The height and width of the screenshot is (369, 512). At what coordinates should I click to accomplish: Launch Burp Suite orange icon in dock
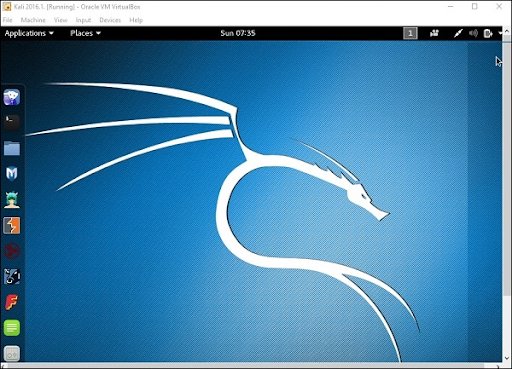(x=12, y=225)
